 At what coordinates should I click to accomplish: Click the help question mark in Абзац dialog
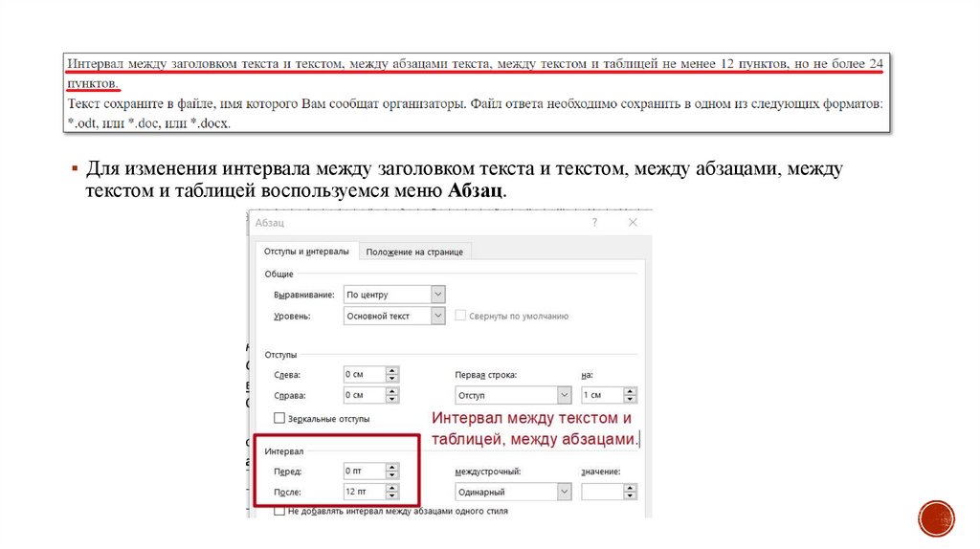pyautogui.click(x=594, y=222)
